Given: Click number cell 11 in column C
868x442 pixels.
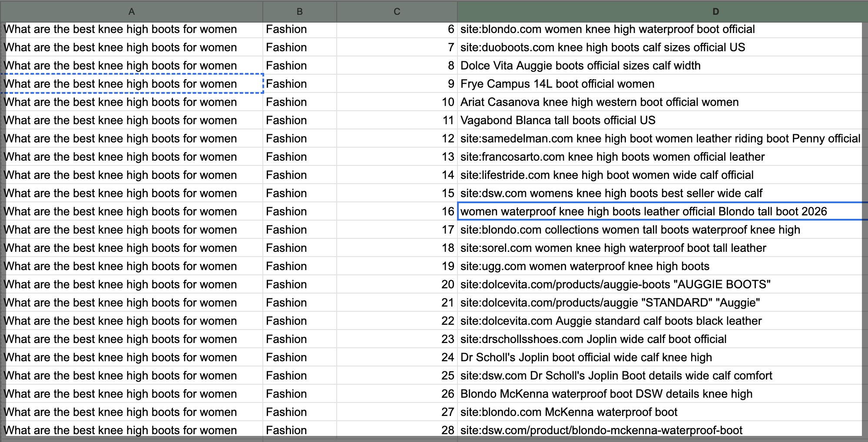Looking at the screenshot, I should point(397,120).
